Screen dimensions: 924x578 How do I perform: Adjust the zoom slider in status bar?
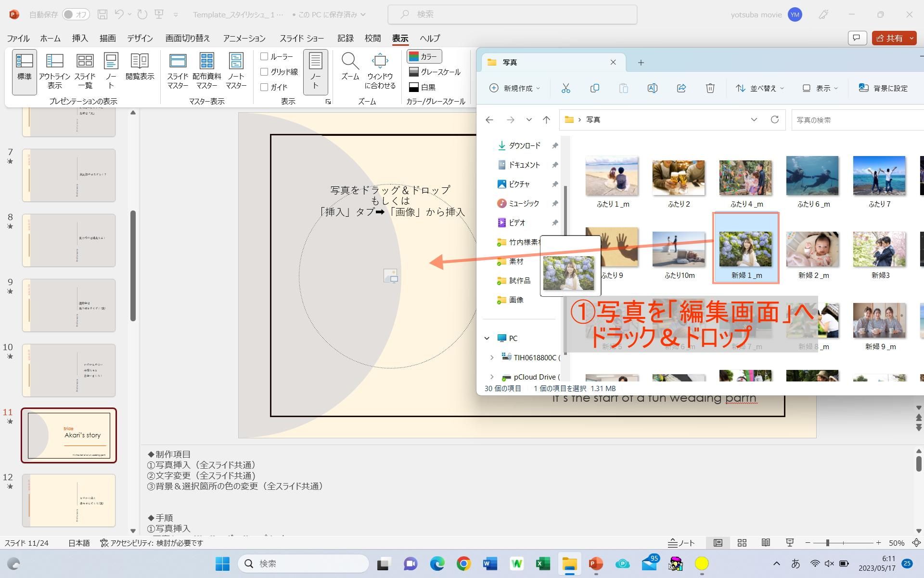[x=827, y=543]
